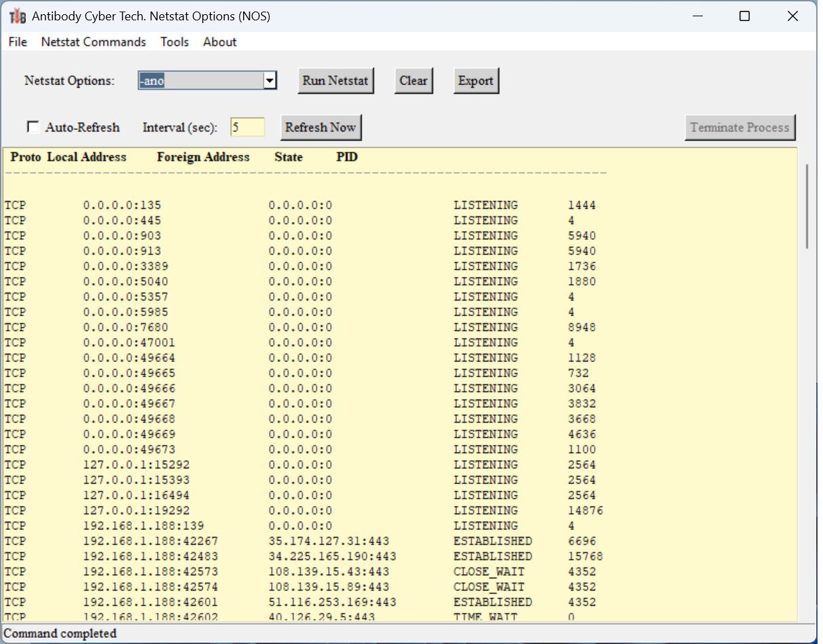Open the About menu

click(x=220, y=42)
